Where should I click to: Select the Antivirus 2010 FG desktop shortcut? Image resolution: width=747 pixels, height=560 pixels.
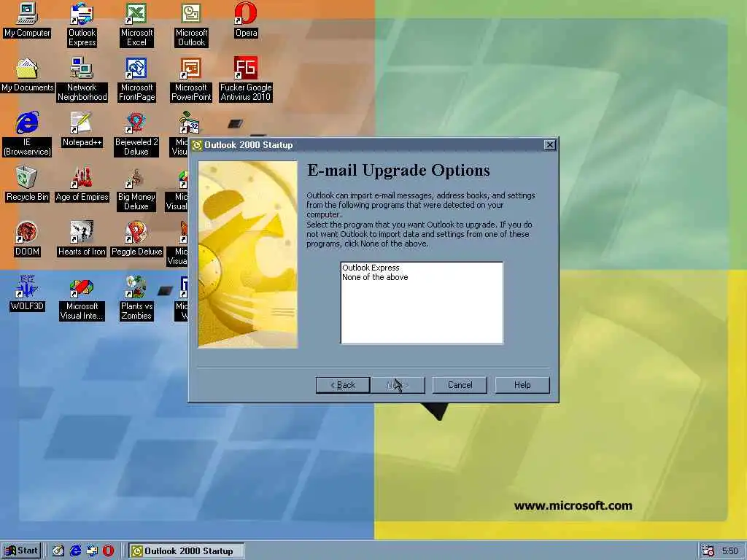246,79
